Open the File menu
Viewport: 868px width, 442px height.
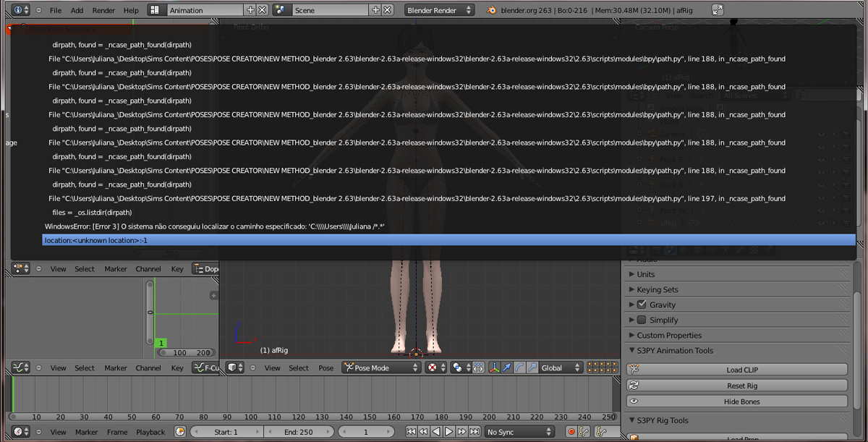click(55, 9)
